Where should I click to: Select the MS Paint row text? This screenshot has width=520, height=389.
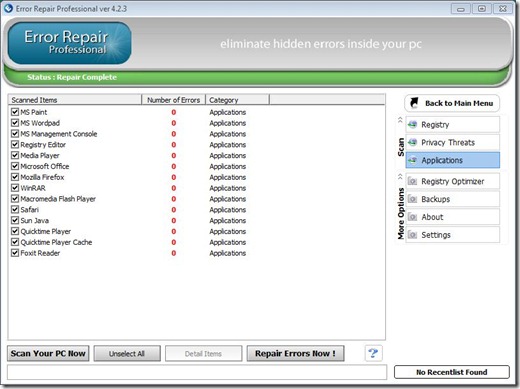pos(34,112)
